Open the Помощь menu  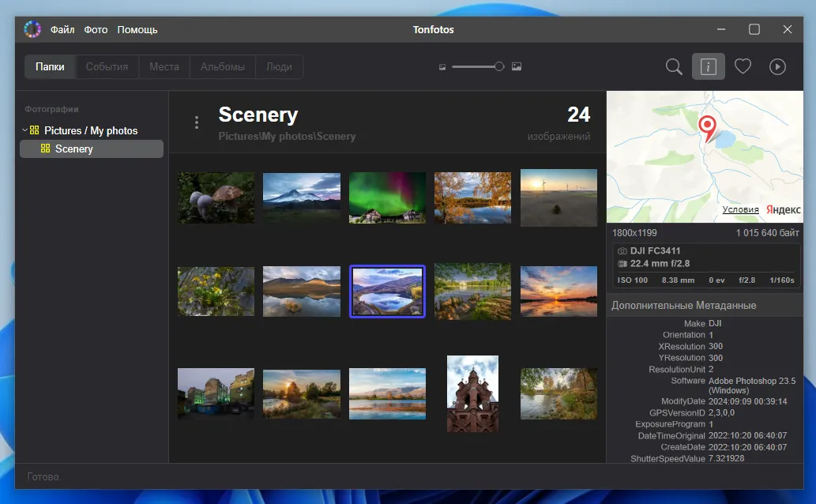point(137,30)
